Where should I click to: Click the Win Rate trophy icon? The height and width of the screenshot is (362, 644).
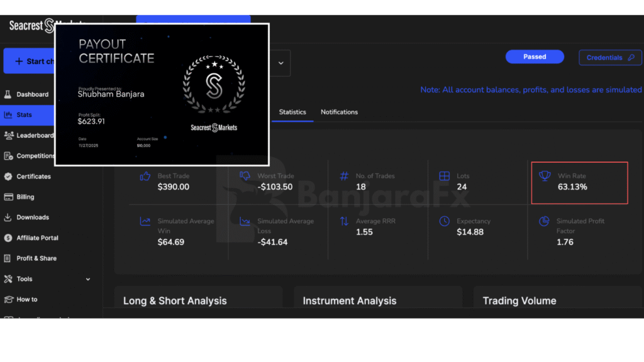click(x=545, y=177)
